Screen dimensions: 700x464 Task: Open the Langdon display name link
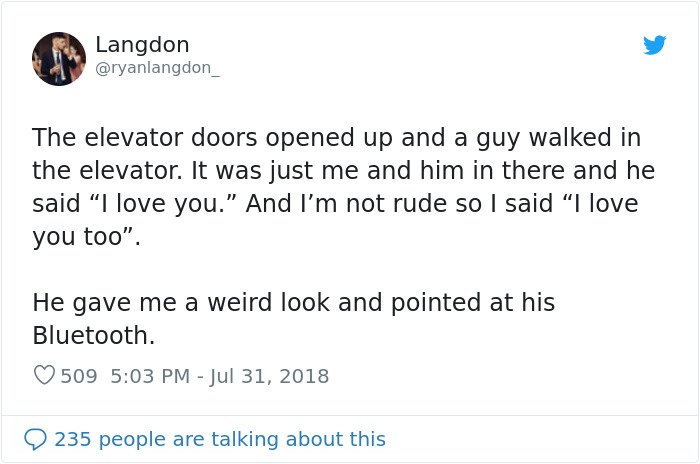click(x=142, y=44)
